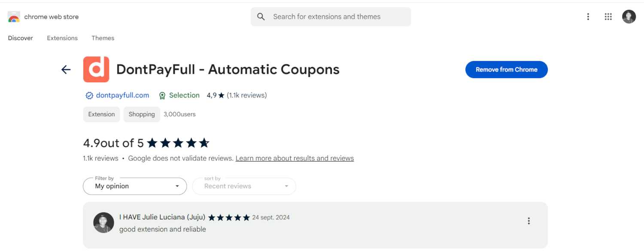Visit the dontpayfull.com link
Viewport: 644px width, 251px height.
click(122, 95)
